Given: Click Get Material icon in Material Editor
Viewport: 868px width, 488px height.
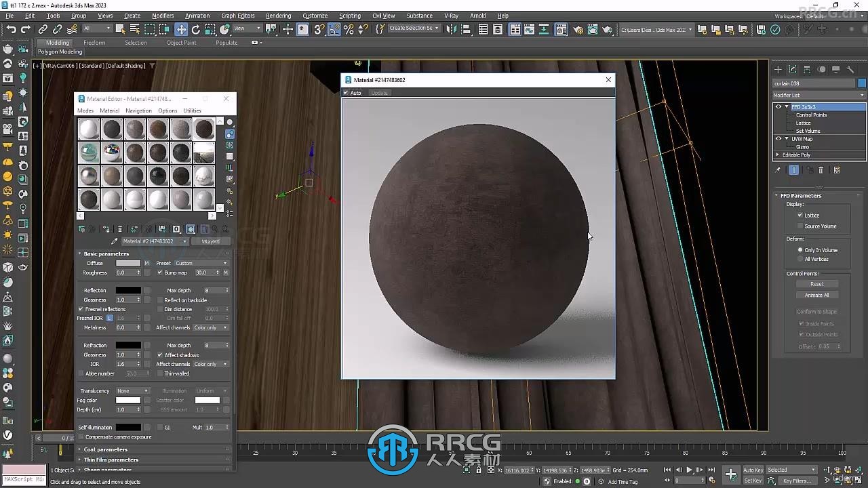Looking at the screenshot, I should [x=82, y=229].
